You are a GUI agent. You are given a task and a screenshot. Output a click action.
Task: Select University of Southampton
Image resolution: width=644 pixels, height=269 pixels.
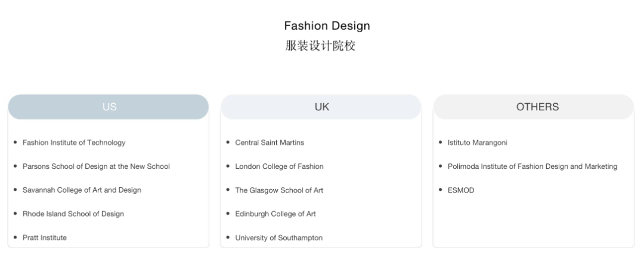coord(279,237)
